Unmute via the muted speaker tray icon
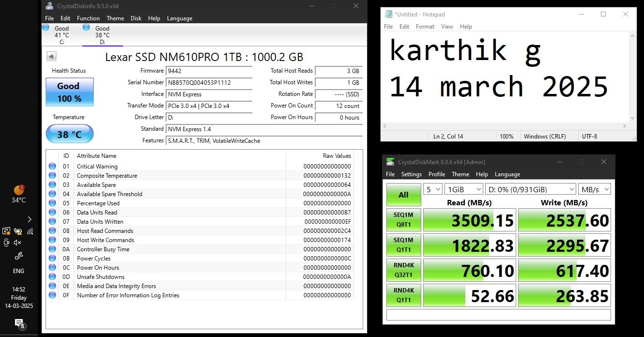This screenshot has height=337, width=644. (18, 243)
